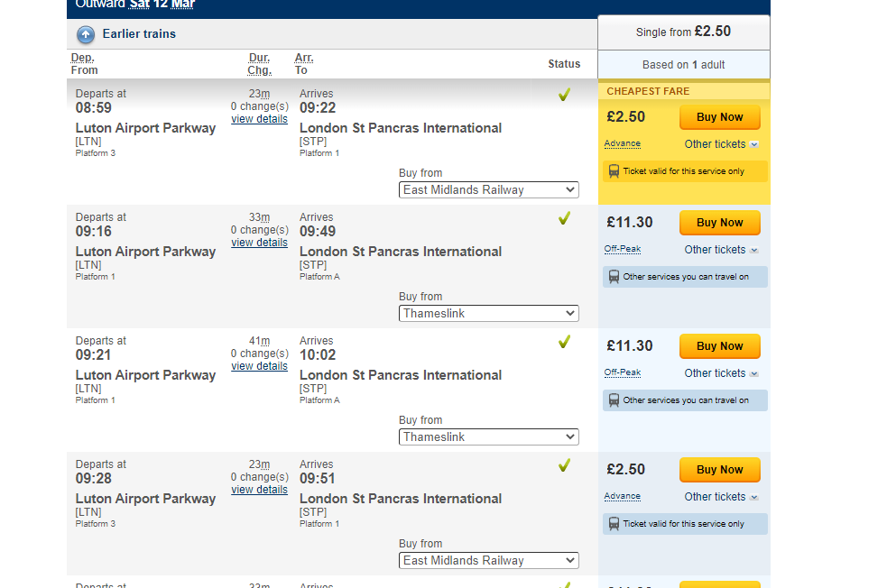Click the Off-Peak link for 09:16 fare
887x588 pixels.
(623, 249)
